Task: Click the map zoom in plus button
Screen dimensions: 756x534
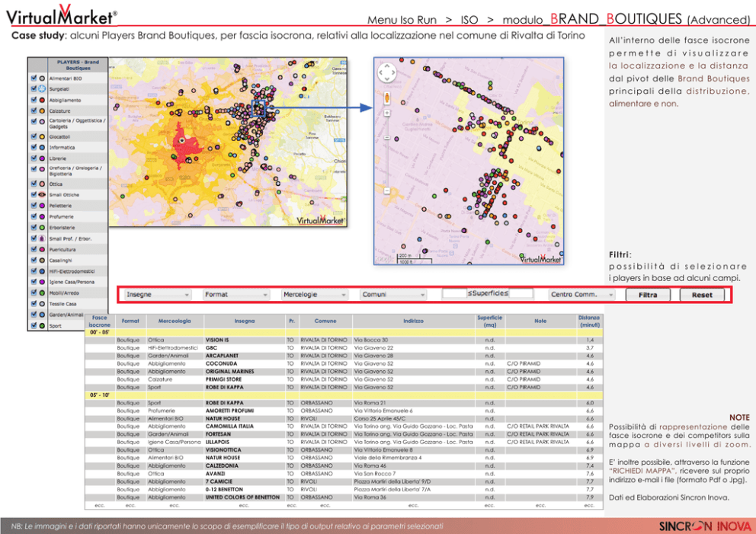Action: pyautogui.click(x=388, y=113)
